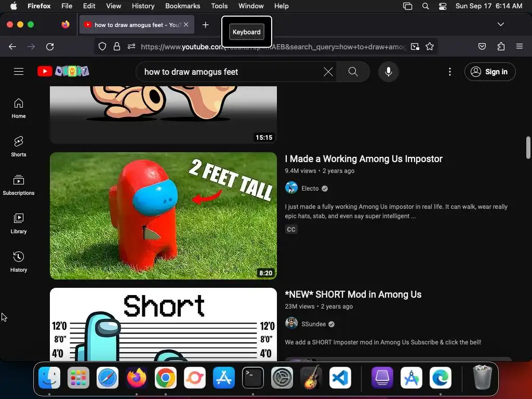Viewport: 532px width, 399px height.
Task: Open the Bookmarks menu
Action: coord(182,6)
